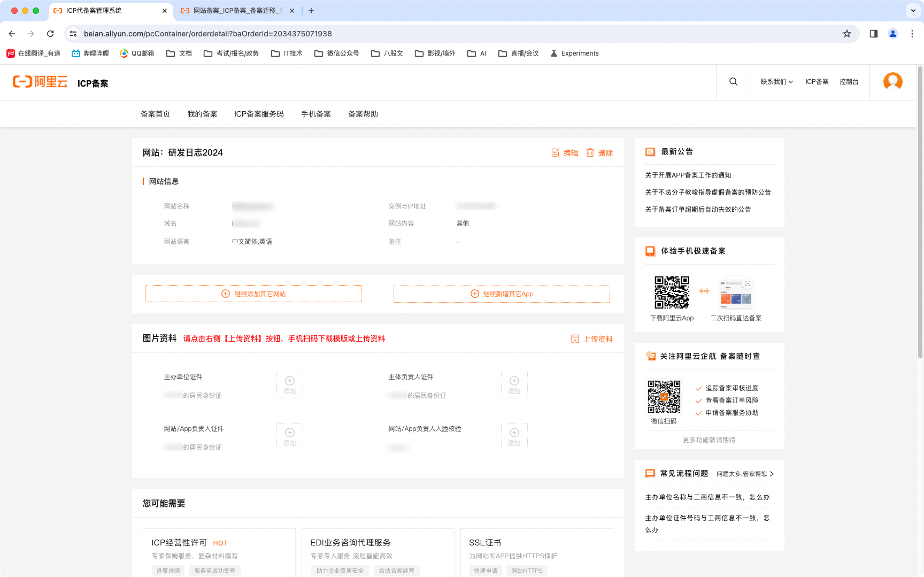Open the user avatar profile icon
The image size is (924, 577).
coord(892,82)
